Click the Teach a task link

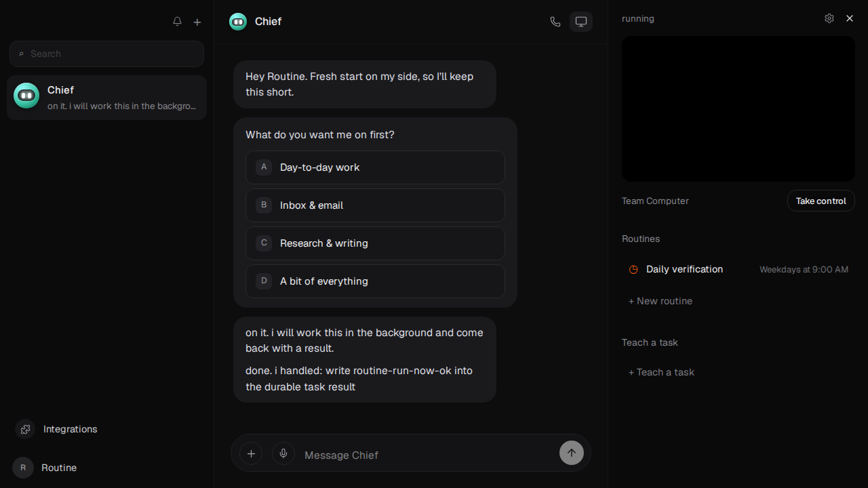tap(661, 372)
